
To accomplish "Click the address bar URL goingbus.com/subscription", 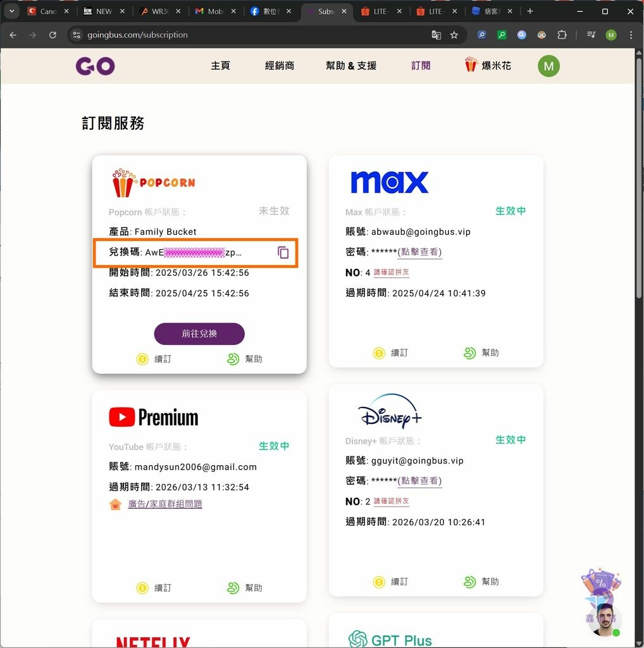I will pos(137,35).
